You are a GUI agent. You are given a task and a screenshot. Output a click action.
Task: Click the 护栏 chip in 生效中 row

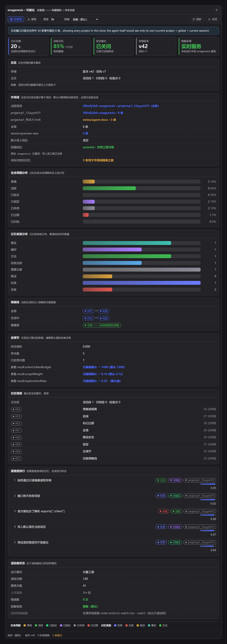coord(89,318)
